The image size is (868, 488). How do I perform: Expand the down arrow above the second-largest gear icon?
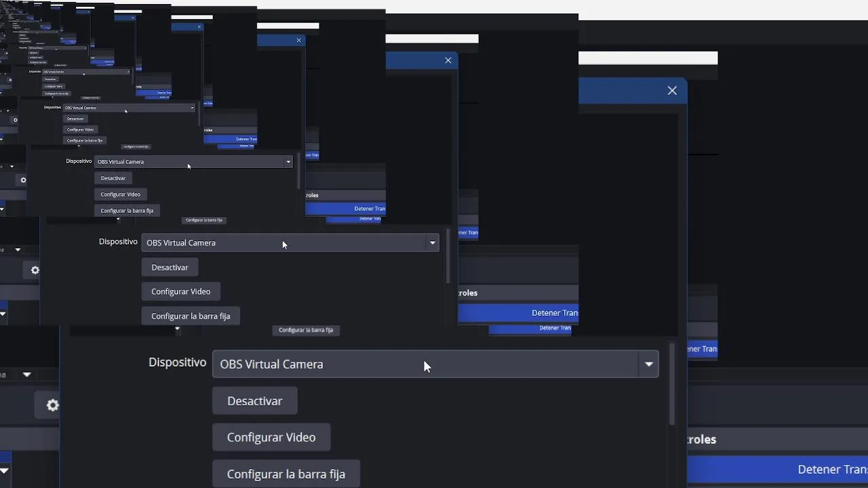[x=18, y=250]
